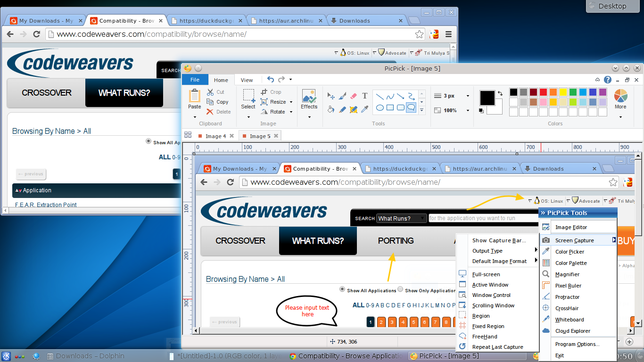Open the File ribbon tab

(x=195, y=80)
